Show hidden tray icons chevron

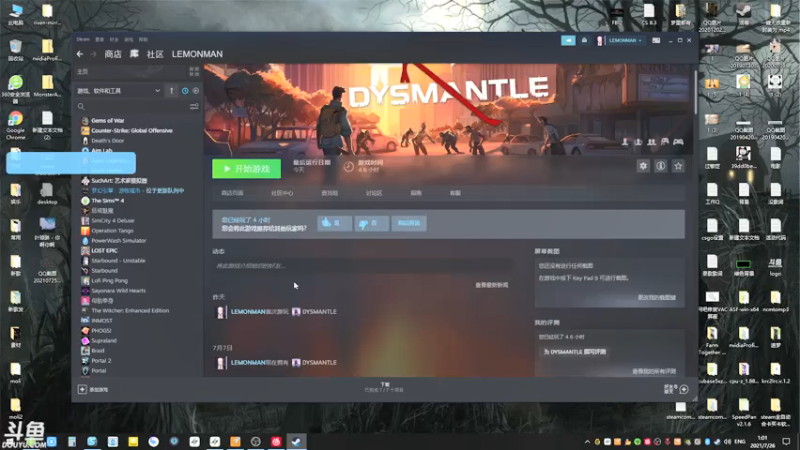587,442
